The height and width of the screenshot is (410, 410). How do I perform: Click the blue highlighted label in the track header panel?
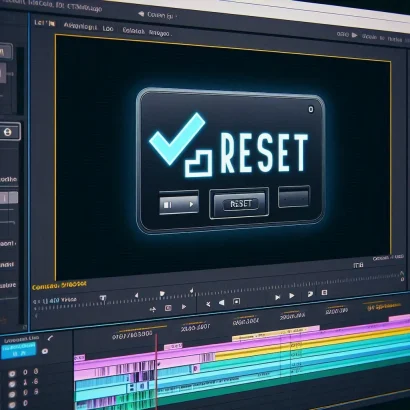pos(18,350)
